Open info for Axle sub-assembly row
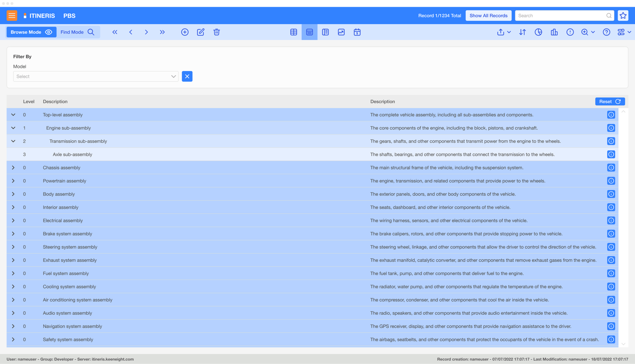Image resolution: width=635 pixels, height=364 pixels. (x=611, y=154)
